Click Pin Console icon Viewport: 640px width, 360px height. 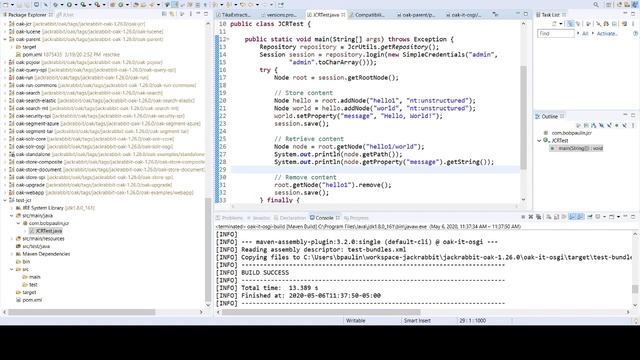click(x=590, y=217)
